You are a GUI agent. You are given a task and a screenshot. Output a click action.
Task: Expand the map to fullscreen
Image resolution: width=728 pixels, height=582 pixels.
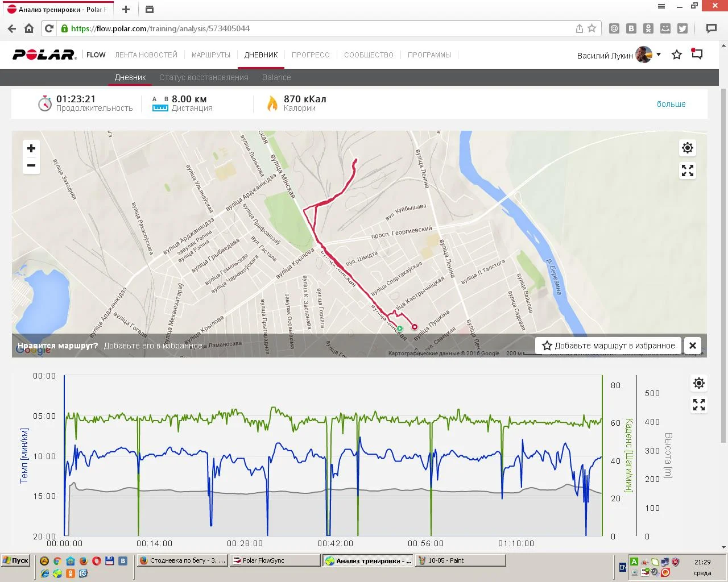click(688, 171)
